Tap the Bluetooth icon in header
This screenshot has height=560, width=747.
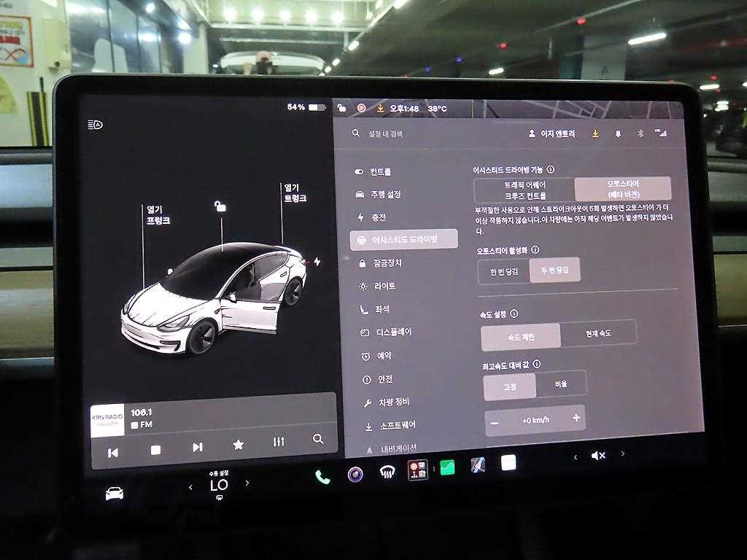tap(640, 134)
